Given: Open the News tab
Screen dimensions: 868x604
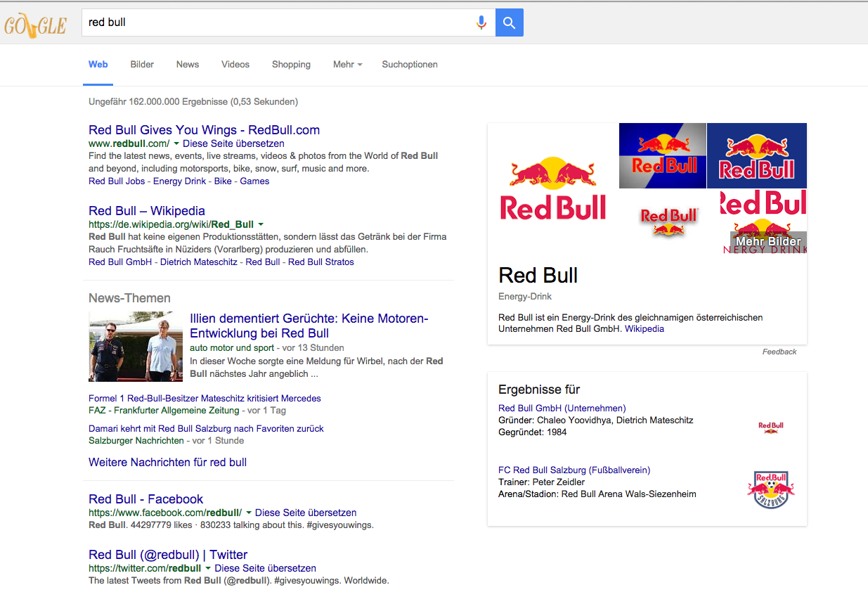Looking at the screenshot, I should click(188, 65).
